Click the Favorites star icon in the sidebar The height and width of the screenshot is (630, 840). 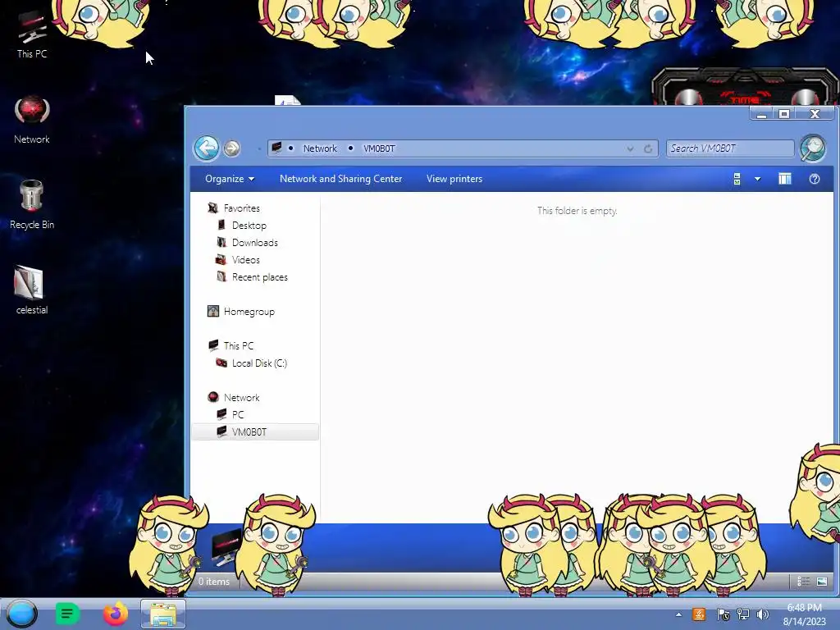coord(213,208)
